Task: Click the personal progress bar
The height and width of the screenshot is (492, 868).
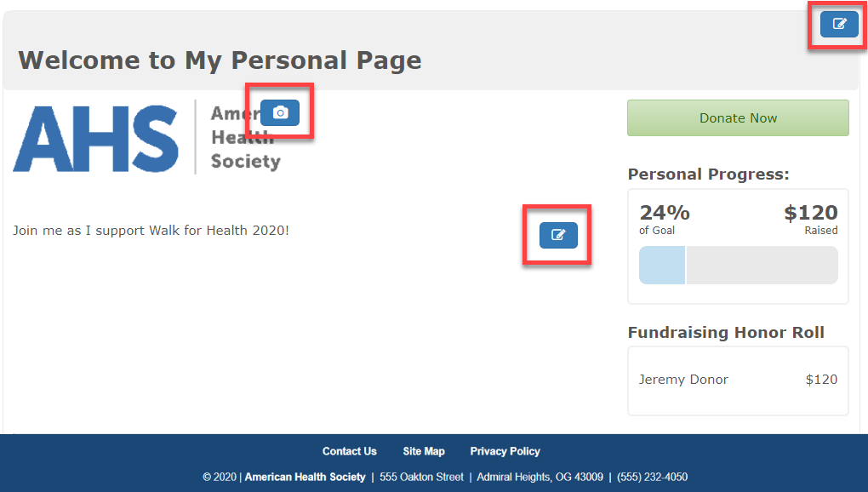Action: click(x=739, y=265)
